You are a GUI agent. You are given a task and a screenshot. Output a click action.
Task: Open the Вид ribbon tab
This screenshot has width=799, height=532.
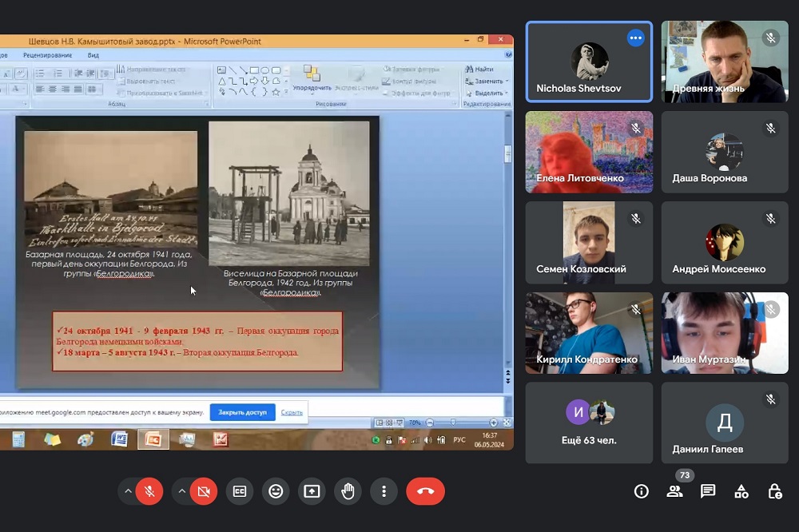tap(93, 55)
